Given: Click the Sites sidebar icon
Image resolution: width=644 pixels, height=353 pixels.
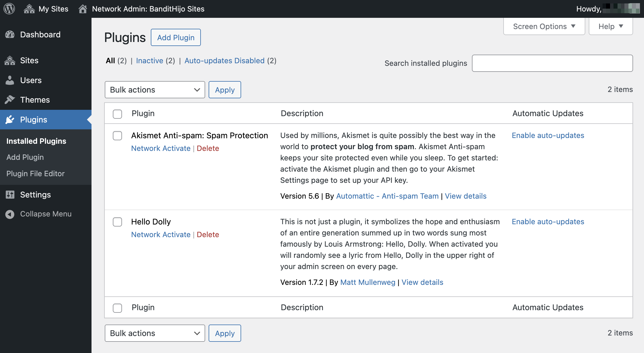Looking at the screenshot, I should pyautogui.click(x=10, y=60).
